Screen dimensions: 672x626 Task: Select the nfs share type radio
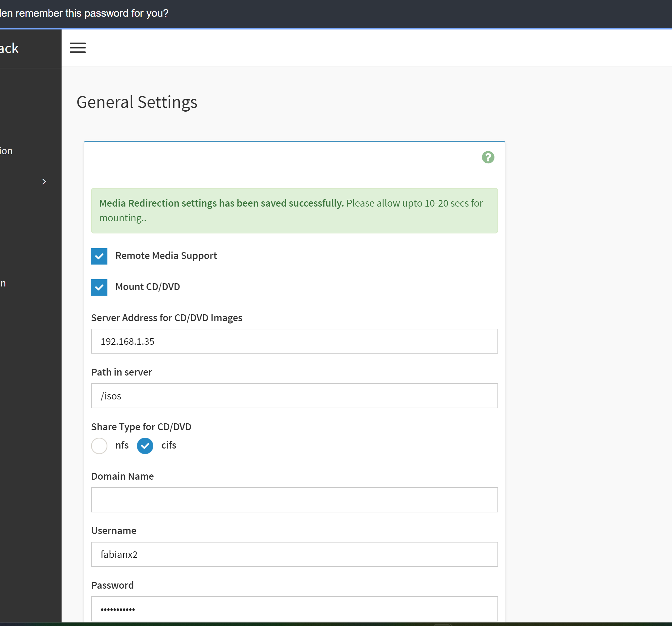click(99, 446)
